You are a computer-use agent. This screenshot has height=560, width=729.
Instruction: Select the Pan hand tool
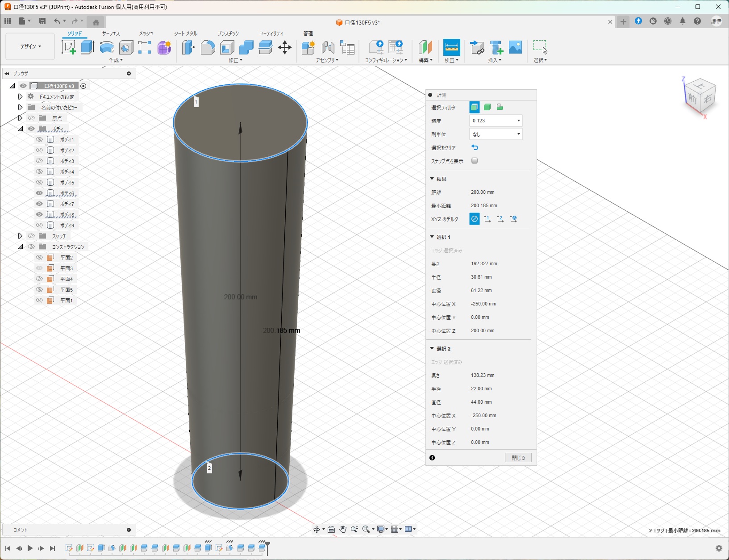point(342,529)
